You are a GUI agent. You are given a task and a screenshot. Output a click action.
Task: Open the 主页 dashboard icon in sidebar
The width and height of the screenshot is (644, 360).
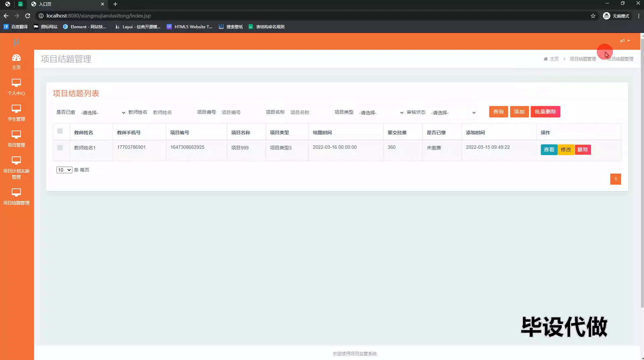[x=16, y=58]
